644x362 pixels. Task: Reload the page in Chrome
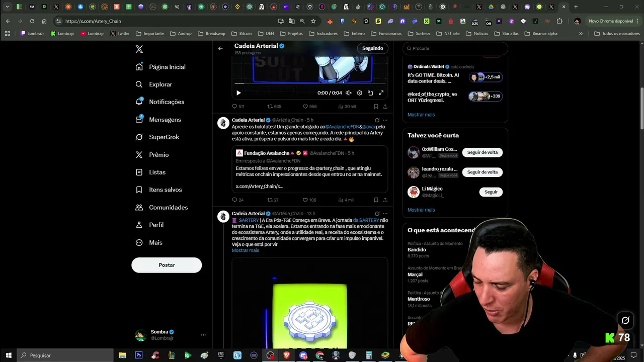[32, 21]
